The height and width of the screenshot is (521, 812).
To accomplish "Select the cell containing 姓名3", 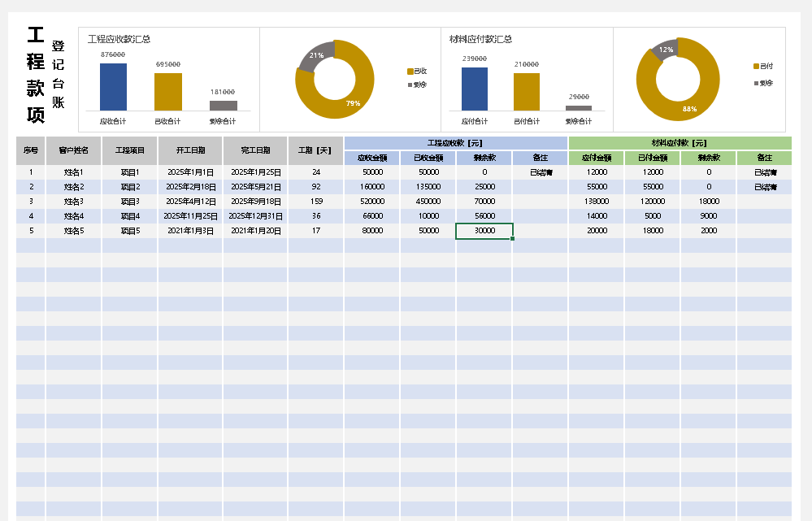I will (x=73, y=202).
